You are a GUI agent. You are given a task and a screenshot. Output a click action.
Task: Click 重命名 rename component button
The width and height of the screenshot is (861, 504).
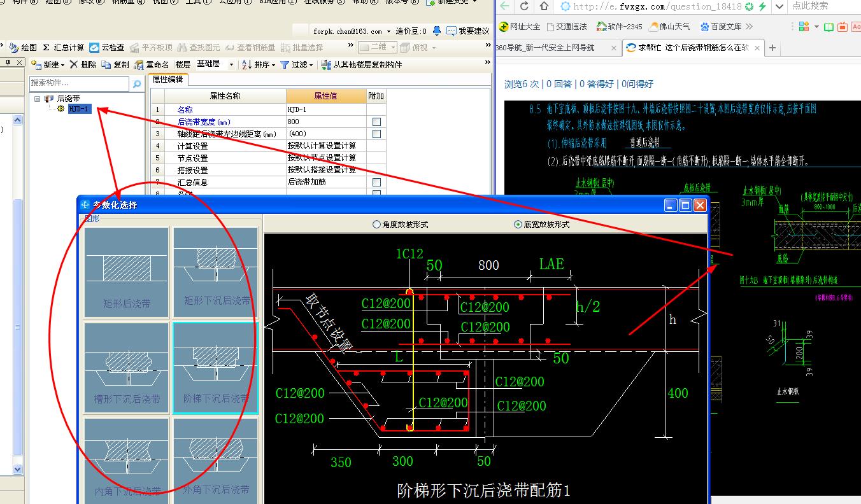tap(152, 64)
